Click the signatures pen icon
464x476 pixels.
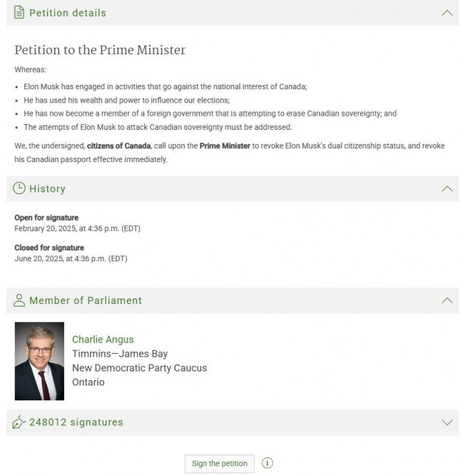(19, 422)
